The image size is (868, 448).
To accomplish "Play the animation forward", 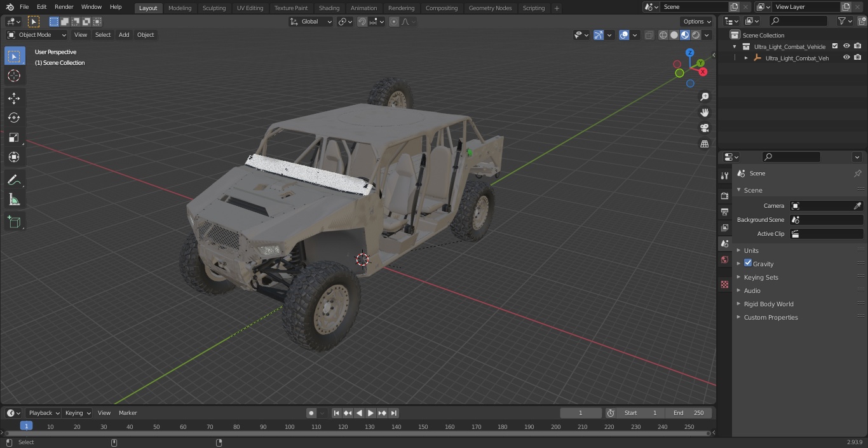I will pos(371,413).
